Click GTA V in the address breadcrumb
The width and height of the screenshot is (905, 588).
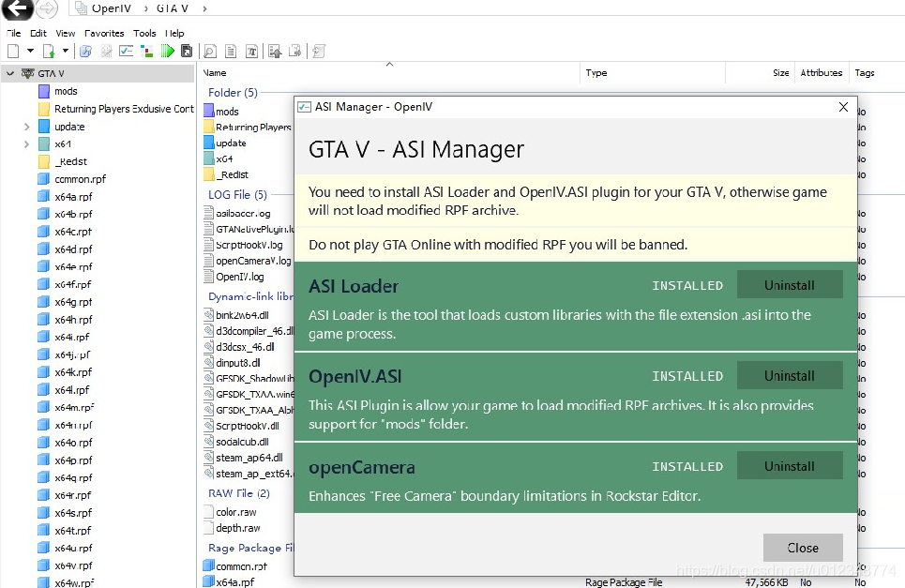tap(172, 8)
